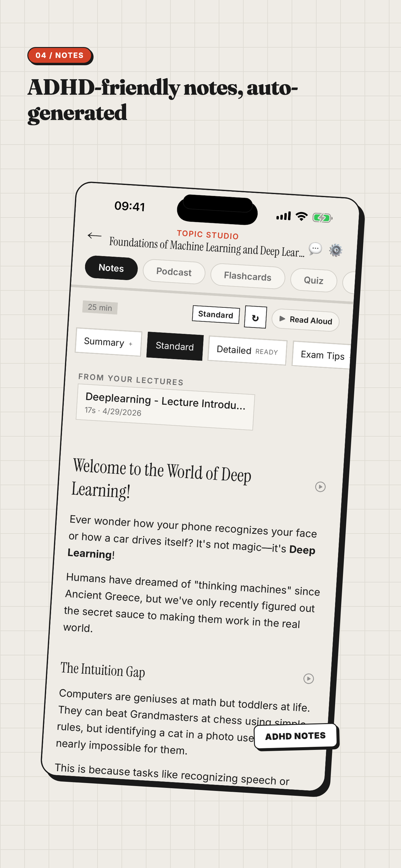The width and height of the screenshot is (401, 868).
Task: Tap the battery status icon
Action: 323,218
